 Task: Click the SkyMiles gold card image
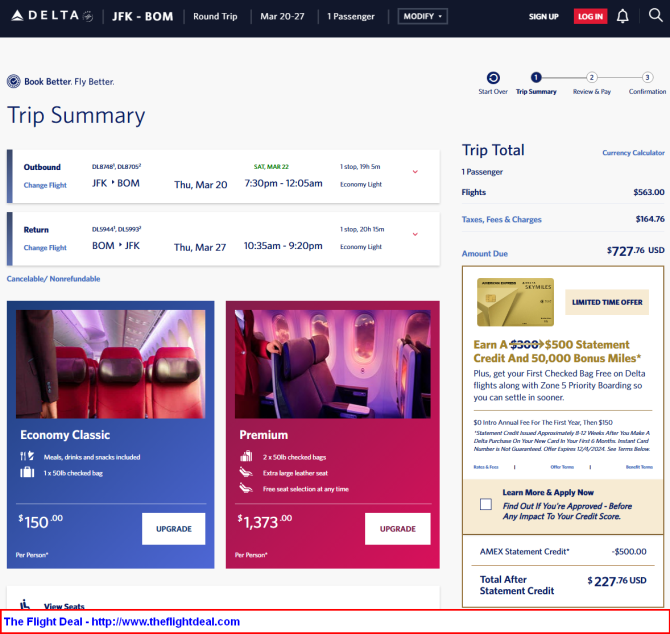click(515, 302)
